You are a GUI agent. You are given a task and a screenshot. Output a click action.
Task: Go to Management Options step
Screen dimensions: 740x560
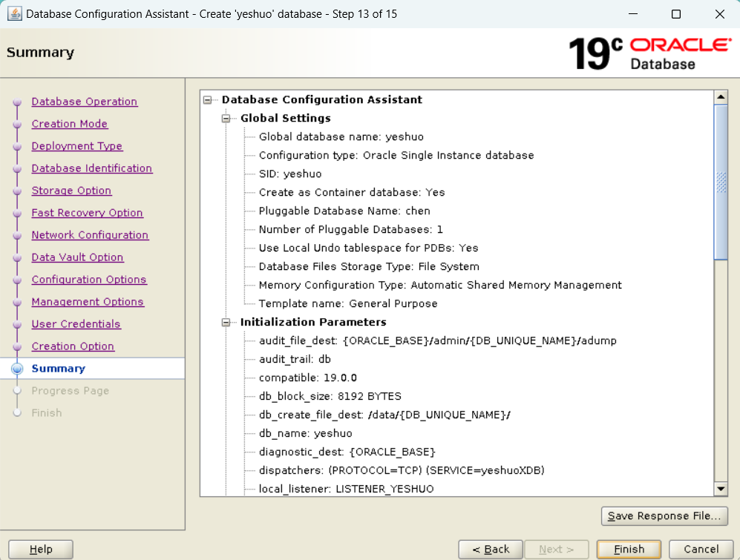point(88,301)
